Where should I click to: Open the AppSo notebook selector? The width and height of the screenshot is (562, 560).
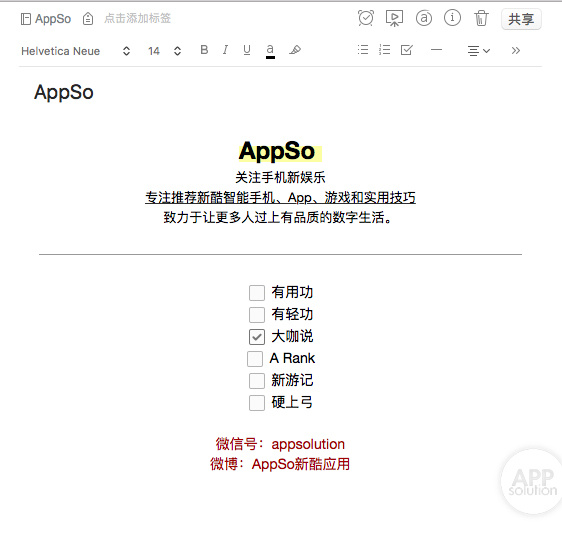pyautogui.click(x=46, y=19)
